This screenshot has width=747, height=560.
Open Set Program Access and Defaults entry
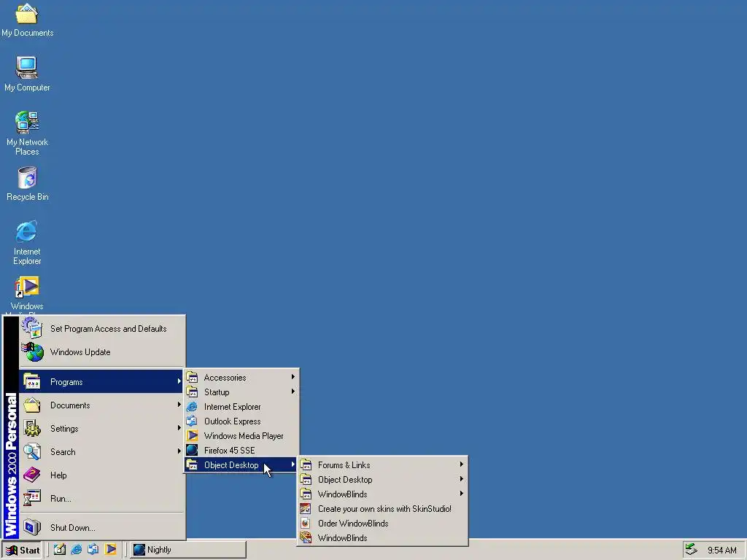[101, 329]
